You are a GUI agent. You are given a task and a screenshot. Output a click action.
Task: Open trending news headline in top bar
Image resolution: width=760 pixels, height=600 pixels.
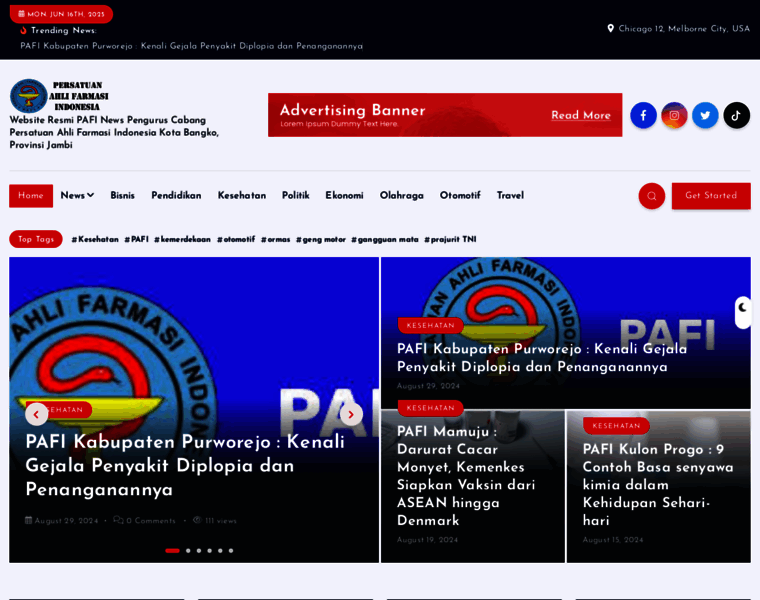pyautogui.click(x=191, y=46)
